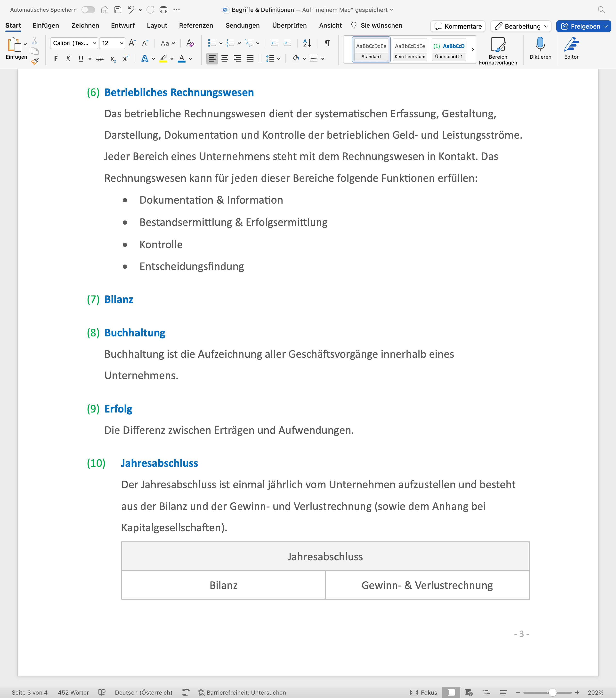Click the increase indent icon
616x698 pixels.
(287, 43)
